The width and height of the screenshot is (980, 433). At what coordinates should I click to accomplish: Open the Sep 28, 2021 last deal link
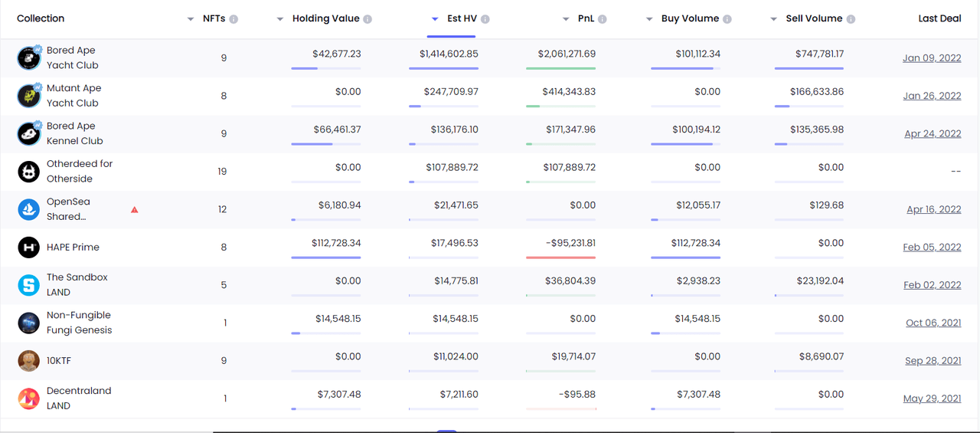pyautogui.click(x=933, y=361)
